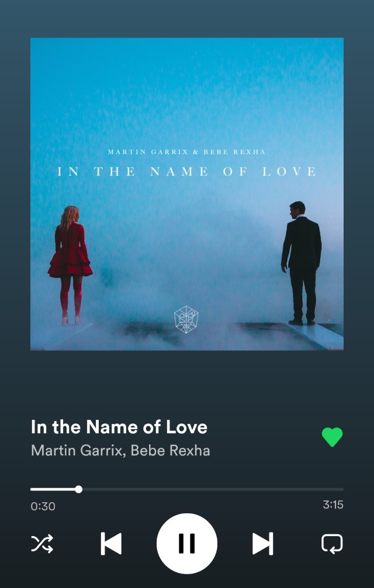Click the IN THE NAME OF LOVE cover text

187,172
